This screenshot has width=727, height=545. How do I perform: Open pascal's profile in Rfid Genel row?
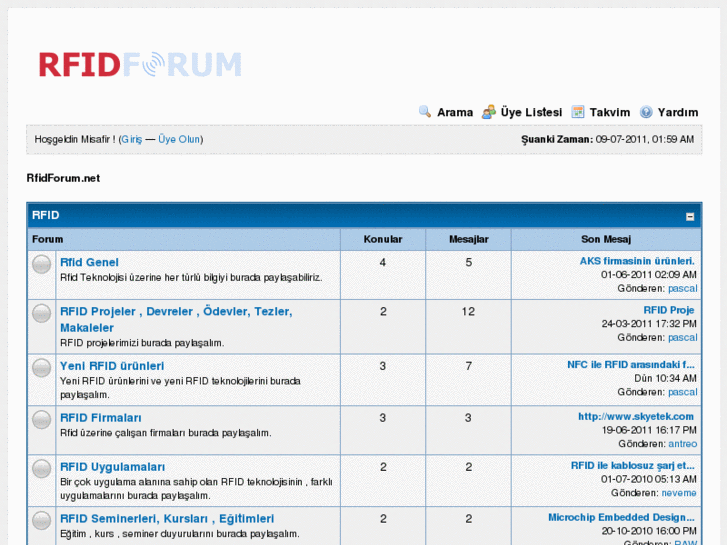click(682, 289)
